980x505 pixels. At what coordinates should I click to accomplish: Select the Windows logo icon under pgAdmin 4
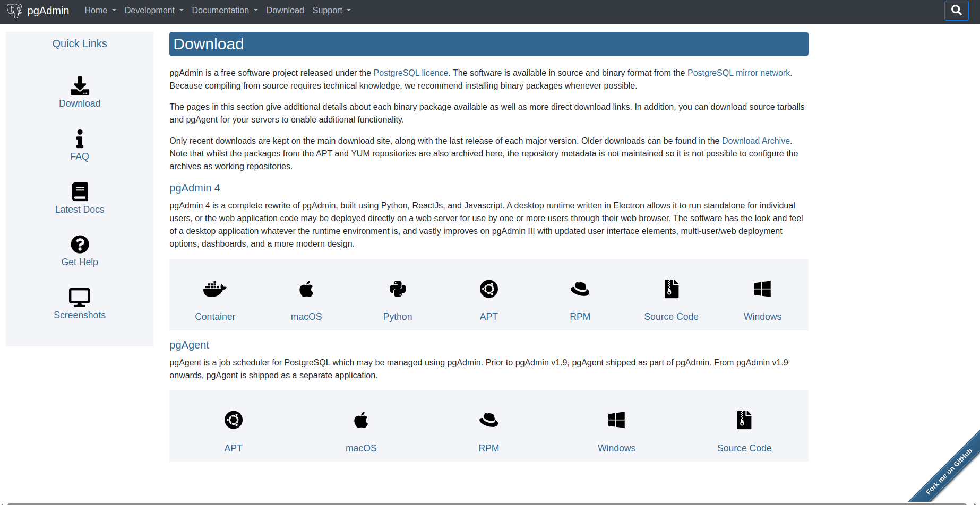pos(763,289)
